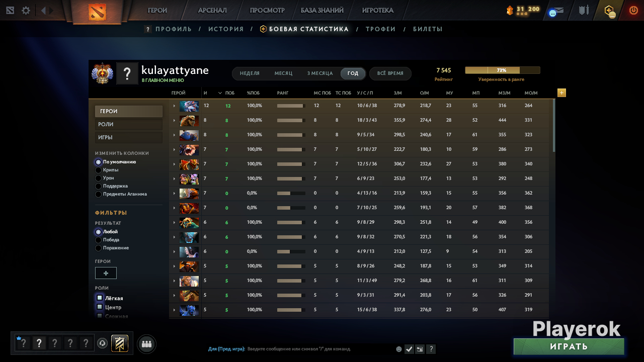644x362 pixels.
Task: Open the party group round button
Action: (146, 344)
